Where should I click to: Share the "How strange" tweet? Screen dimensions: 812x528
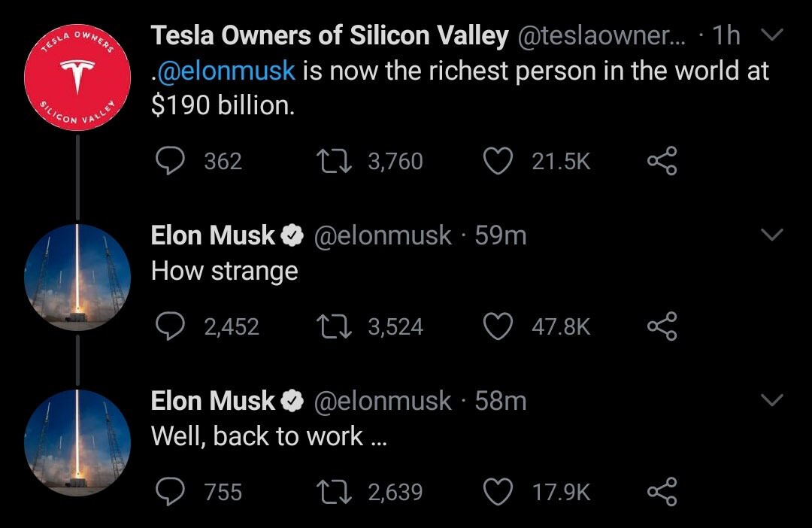(662, 326)
